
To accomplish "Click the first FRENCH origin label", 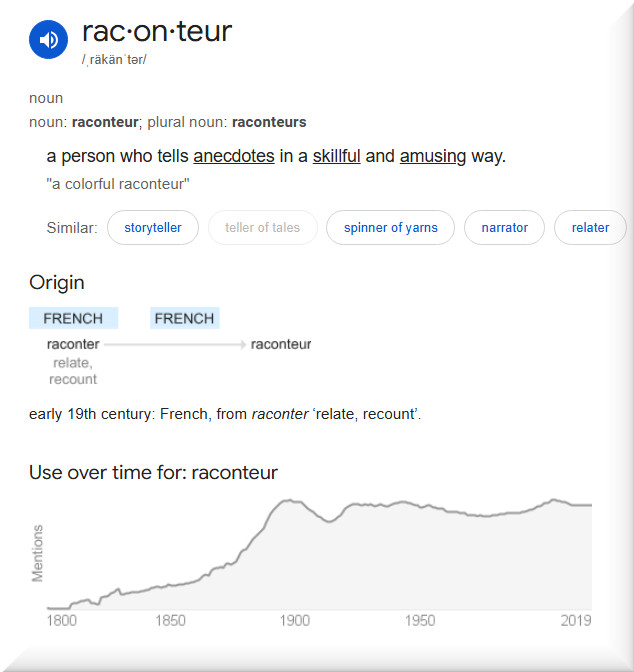I will coord(73,318).
